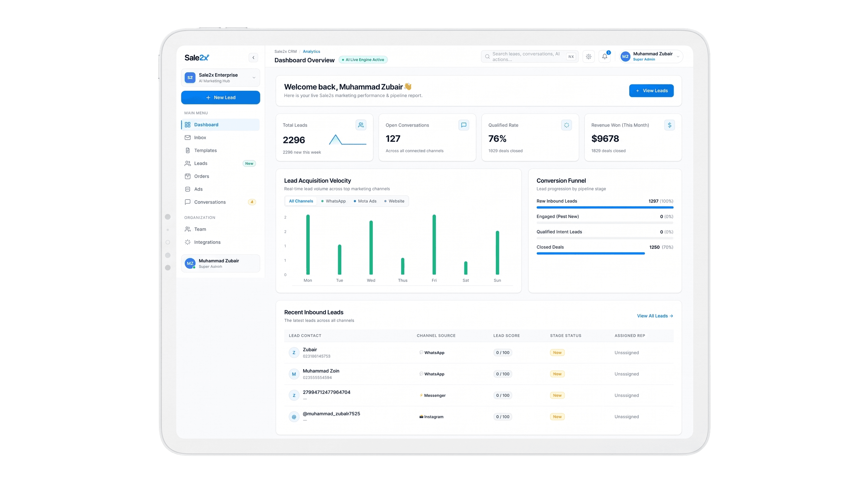Click the Messenger channel source entry
868x484 pixels.
tap(433, 395)
